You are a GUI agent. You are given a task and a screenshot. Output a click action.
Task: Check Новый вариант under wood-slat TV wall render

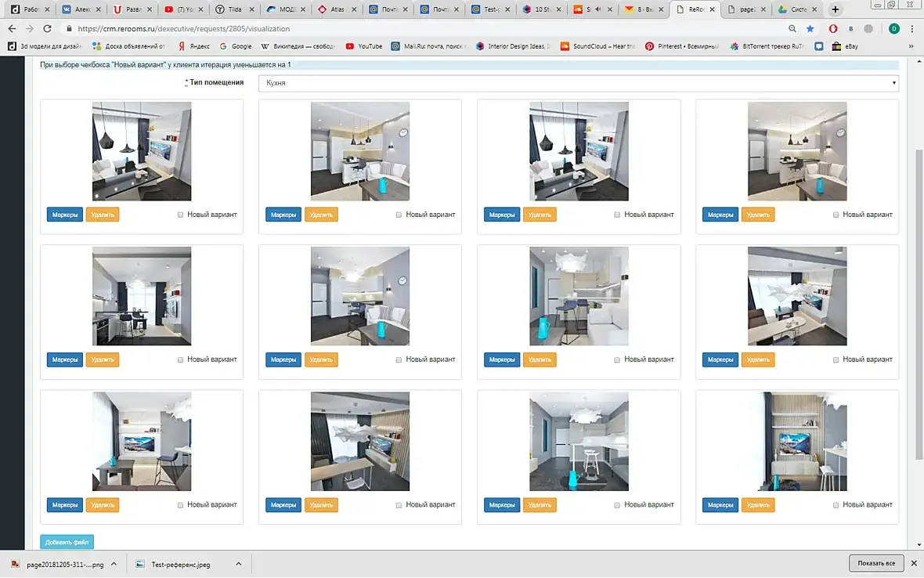836,505
